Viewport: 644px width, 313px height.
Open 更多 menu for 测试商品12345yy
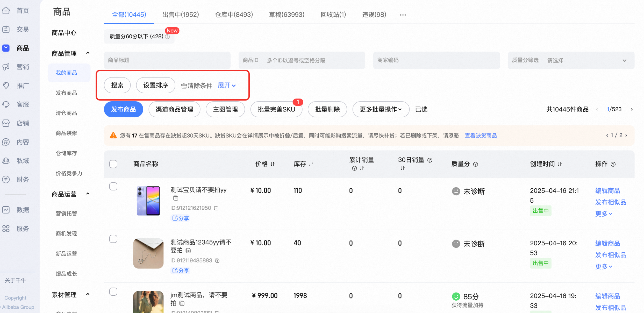tap(604, 266)
